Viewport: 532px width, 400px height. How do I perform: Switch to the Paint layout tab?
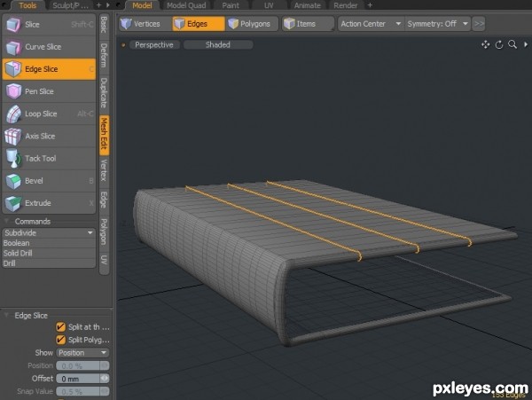pos(231,5)
